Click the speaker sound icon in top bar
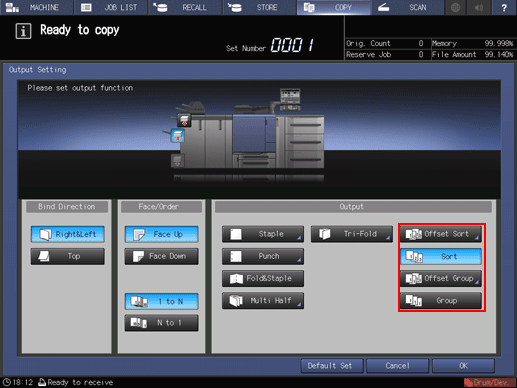This screenshot has width=517, height=388. [x=479, y=7]
